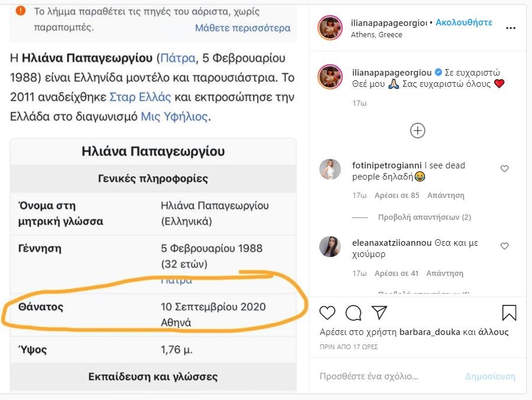Open the Μάθετε περισσότερα link
The height and width of the screenshot is (400, 532).
pyautogui.click(x=243, y=28)
